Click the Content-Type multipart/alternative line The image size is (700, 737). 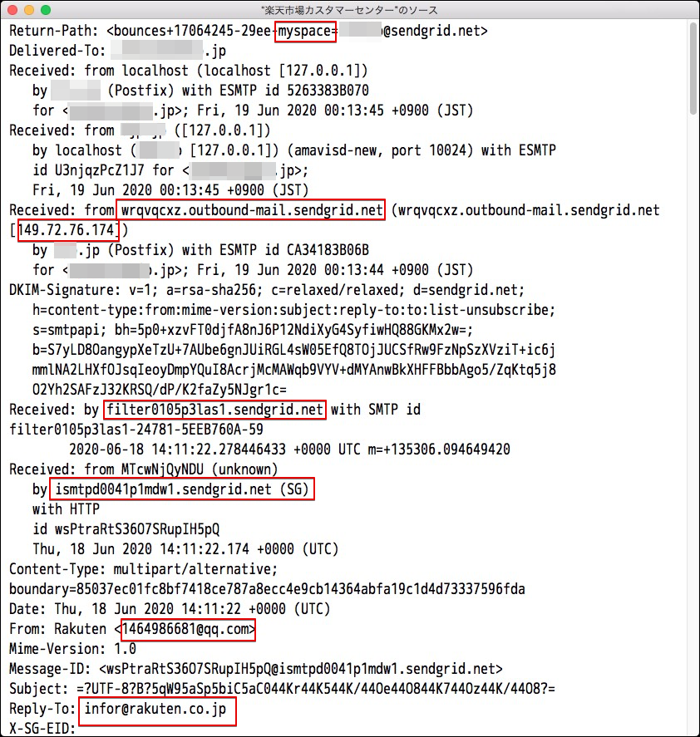(144, 569)
